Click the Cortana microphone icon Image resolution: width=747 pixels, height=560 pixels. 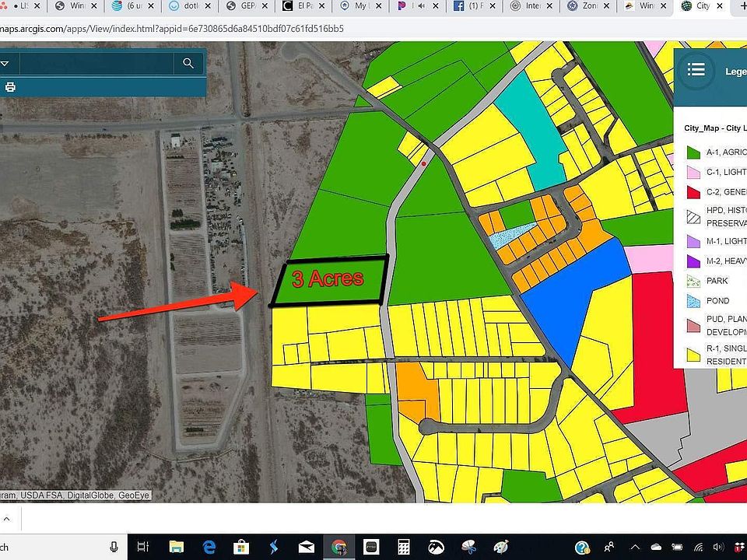[114, 547]
